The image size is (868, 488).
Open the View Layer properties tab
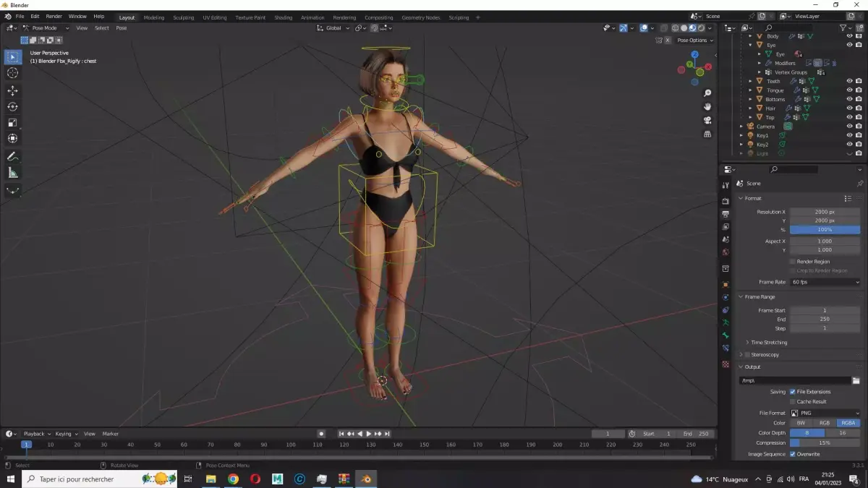click(x=726, y=226)
